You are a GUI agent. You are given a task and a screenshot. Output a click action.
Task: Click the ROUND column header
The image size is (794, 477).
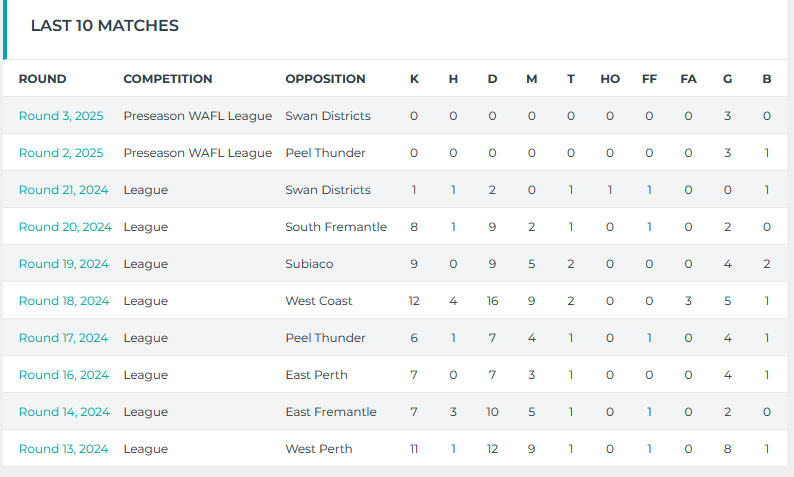(x=43, y=79)
